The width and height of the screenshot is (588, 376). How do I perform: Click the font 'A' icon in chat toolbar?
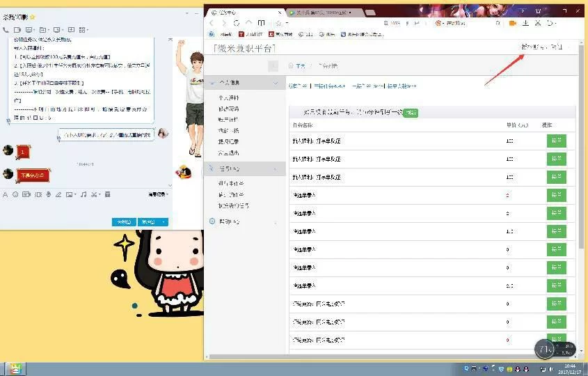point(6,194)
